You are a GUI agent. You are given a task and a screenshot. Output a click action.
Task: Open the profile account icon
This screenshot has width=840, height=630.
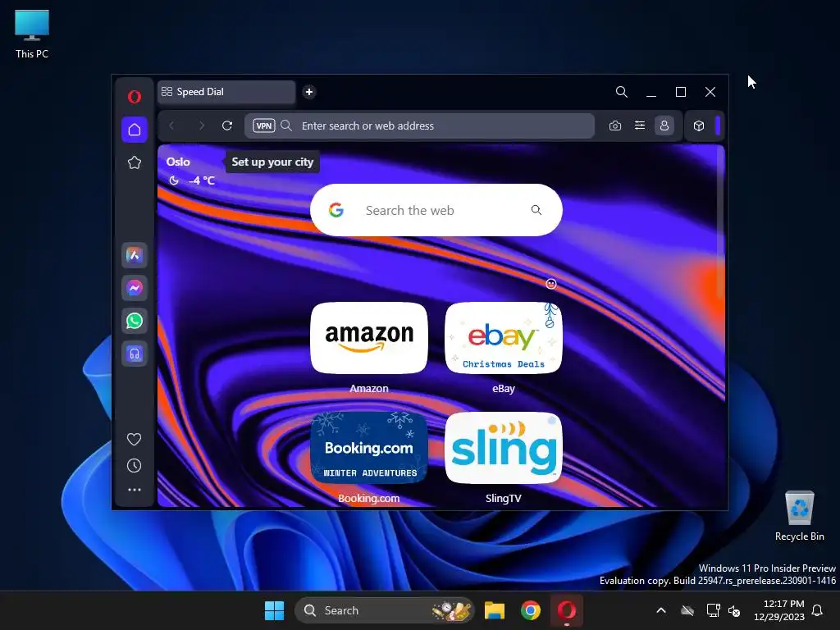664,126
